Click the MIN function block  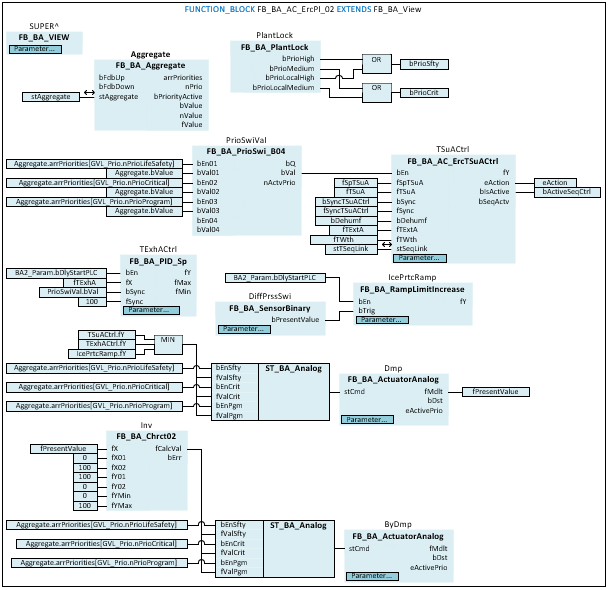[x=168, y=344]
